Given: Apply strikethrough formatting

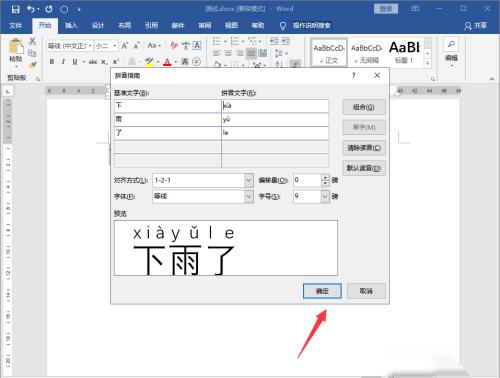Looking at the screenshot, I should click(93, 62).
